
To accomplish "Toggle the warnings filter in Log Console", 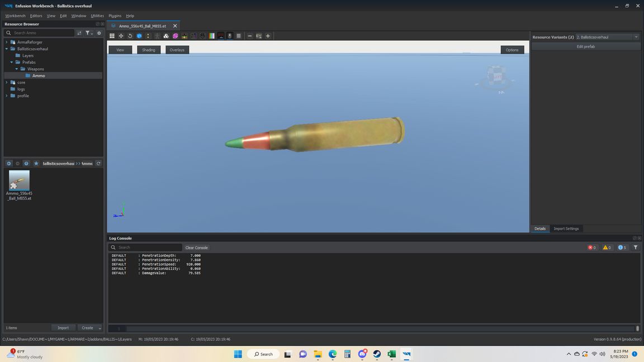I will click(x=607, y=247).
